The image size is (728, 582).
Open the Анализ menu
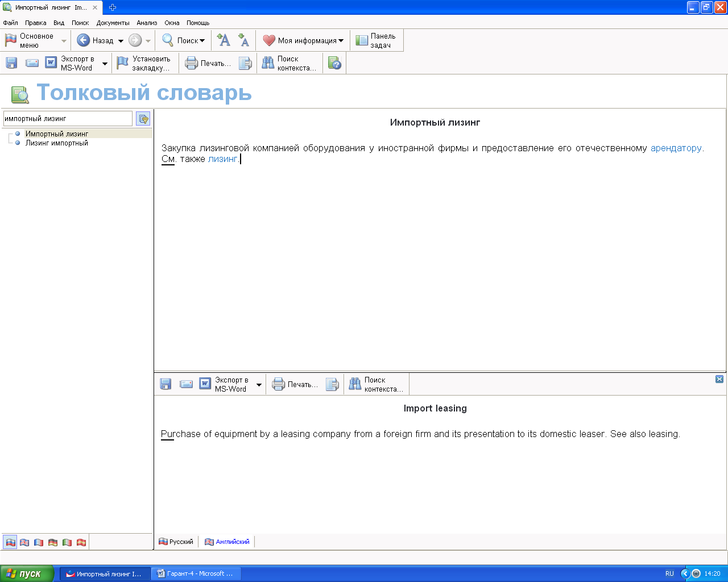tap(146, 23)
